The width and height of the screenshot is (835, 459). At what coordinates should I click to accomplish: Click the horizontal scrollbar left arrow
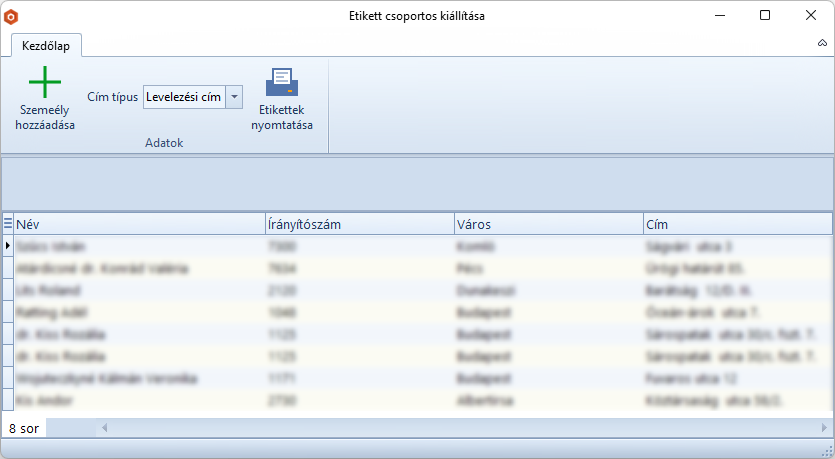104,428
